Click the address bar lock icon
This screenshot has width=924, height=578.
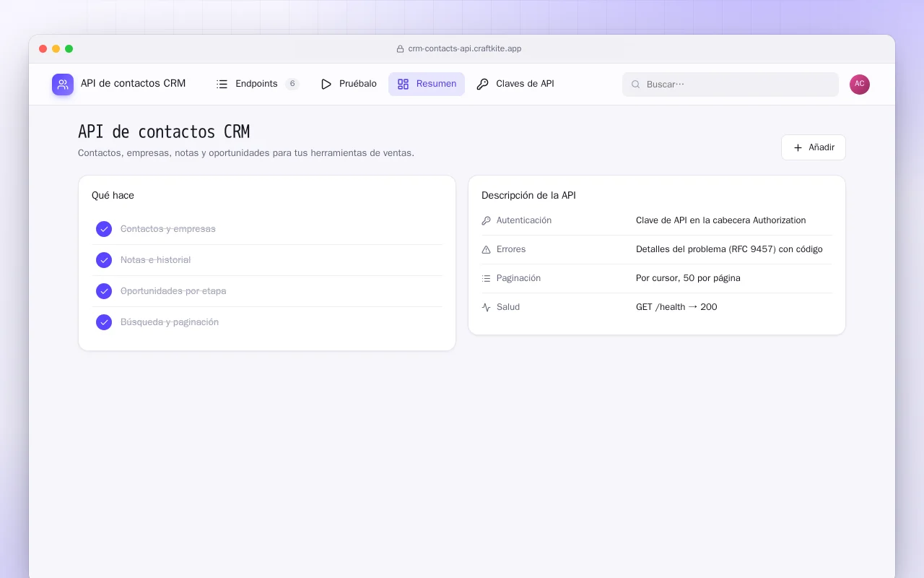(401, 49)
